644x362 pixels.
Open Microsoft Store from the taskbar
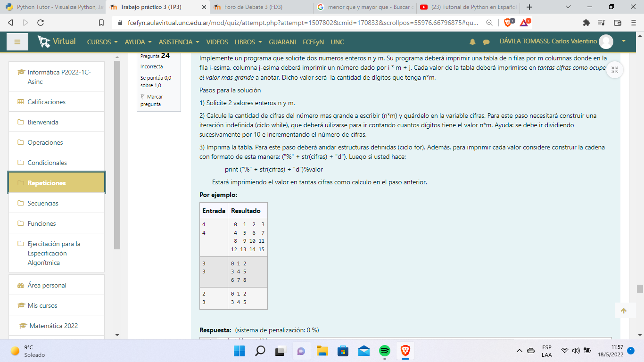[x=343, y=351]
